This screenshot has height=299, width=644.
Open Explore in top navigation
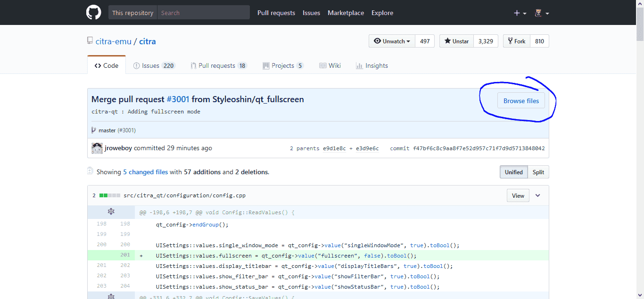pos(382,13)
